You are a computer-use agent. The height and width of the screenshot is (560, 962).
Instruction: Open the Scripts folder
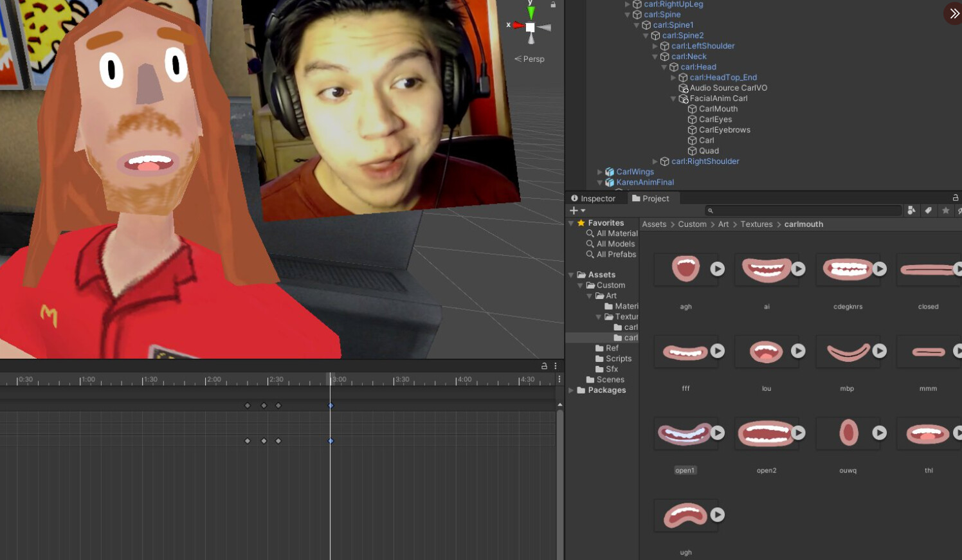[618, 359]
